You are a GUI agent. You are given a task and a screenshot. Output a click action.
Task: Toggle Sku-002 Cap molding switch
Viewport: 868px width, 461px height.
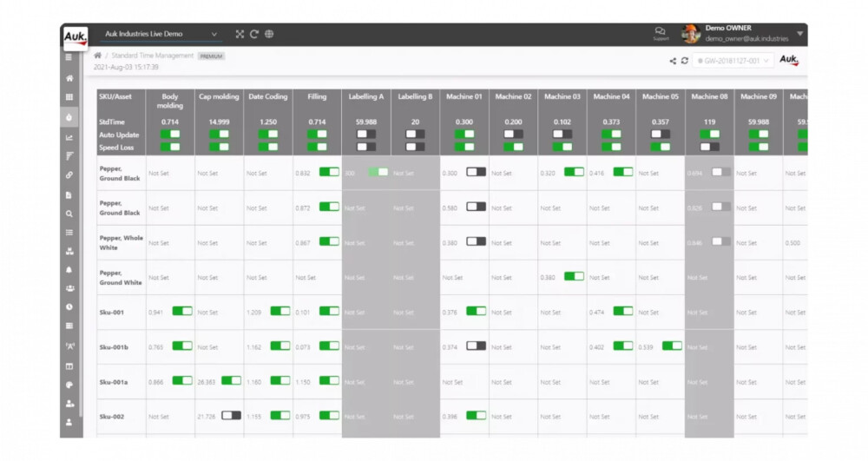[231, 416]
